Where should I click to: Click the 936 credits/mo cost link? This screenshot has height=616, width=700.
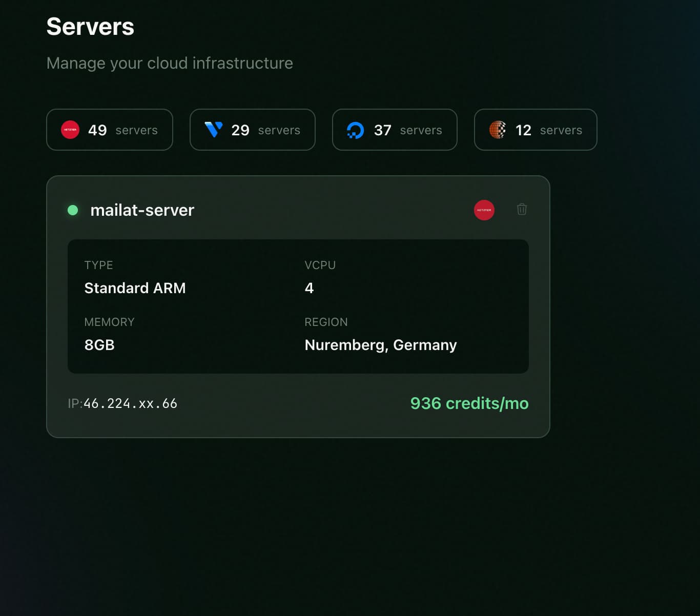469,403
